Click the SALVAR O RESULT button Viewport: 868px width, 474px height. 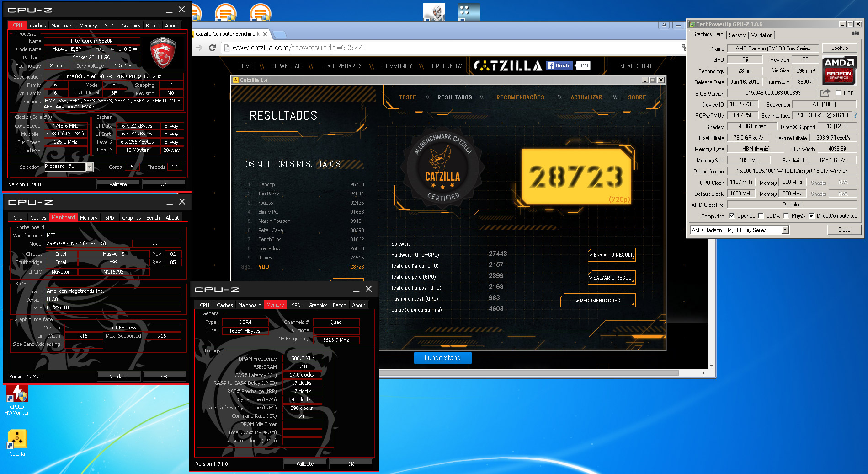612,278
